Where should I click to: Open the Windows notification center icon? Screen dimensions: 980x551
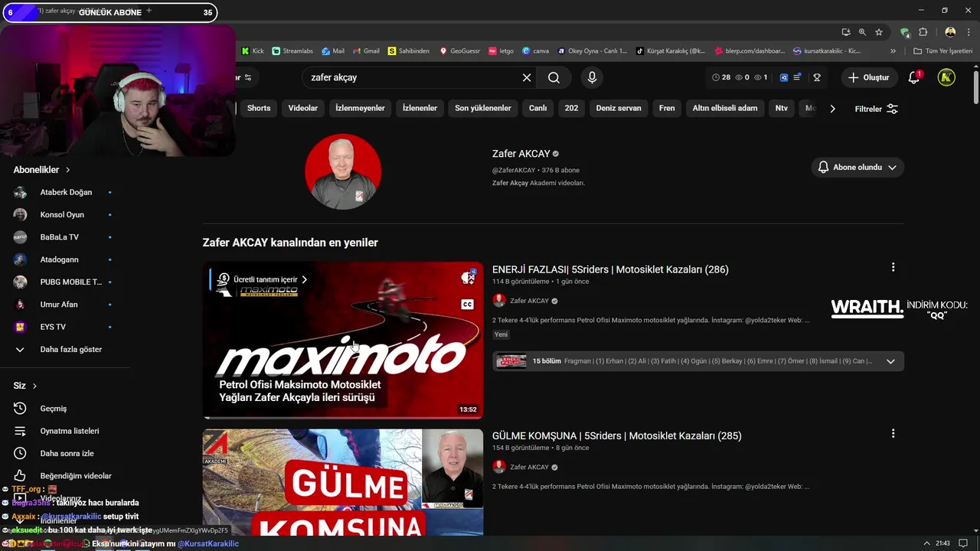(x=963, y=543)
